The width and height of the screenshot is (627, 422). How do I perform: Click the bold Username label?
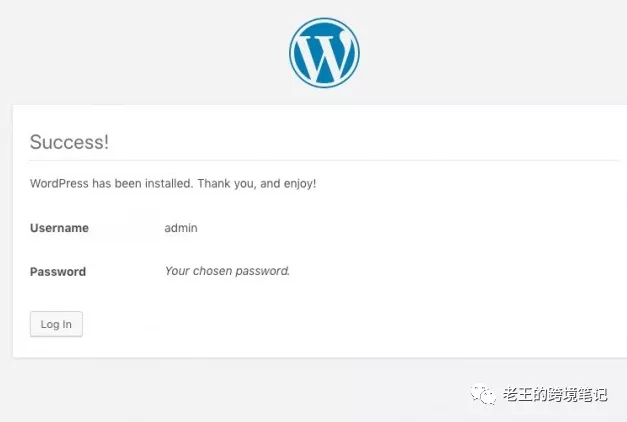(x=59, y=228)
